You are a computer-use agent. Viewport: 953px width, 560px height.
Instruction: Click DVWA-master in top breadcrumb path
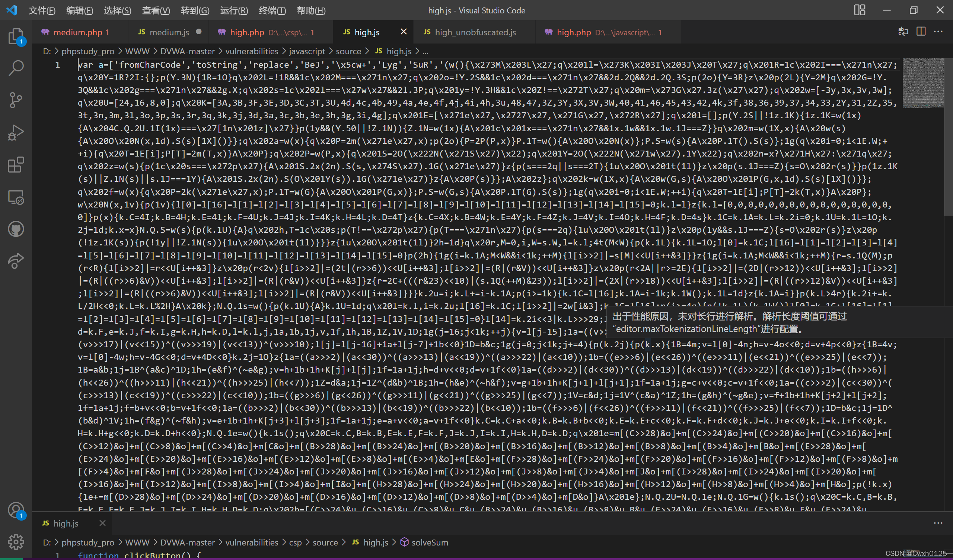pyautogui.click(x=187, y=51)
